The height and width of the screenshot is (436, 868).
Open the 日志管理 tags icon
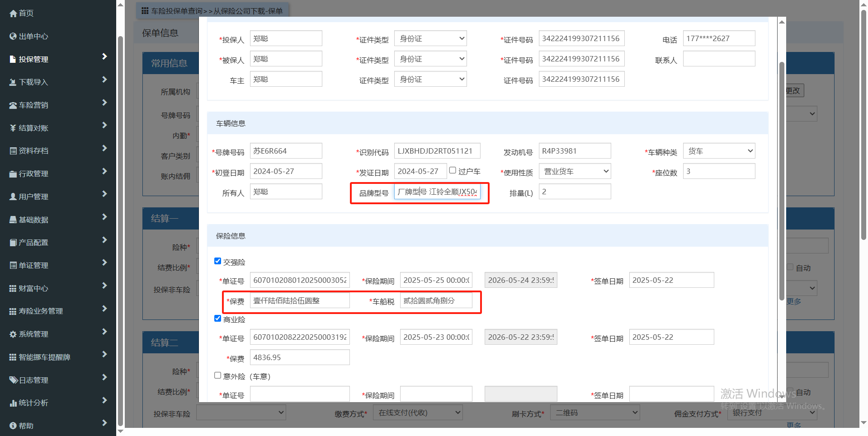[x=14, y=380]
